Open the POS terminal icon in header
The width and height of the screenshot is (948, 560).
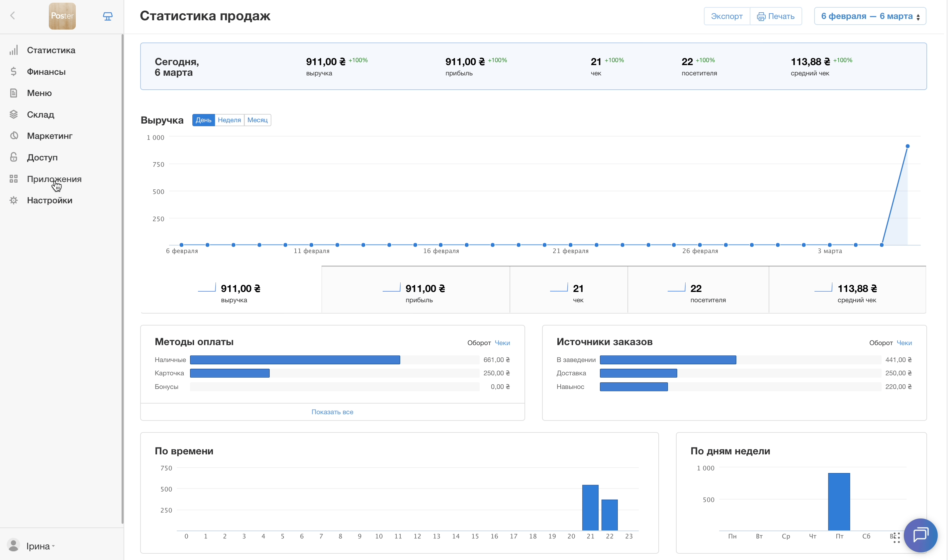[108, 16]
